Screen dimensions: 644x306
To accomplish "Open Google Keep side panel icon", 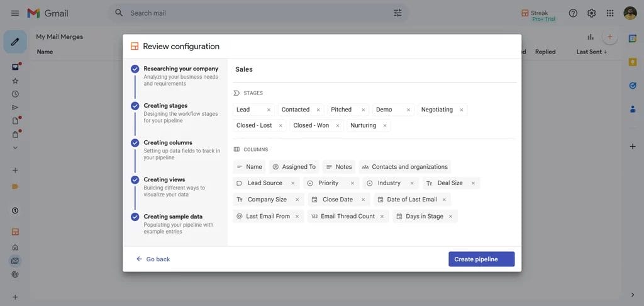I will click(x=633, y=62).
